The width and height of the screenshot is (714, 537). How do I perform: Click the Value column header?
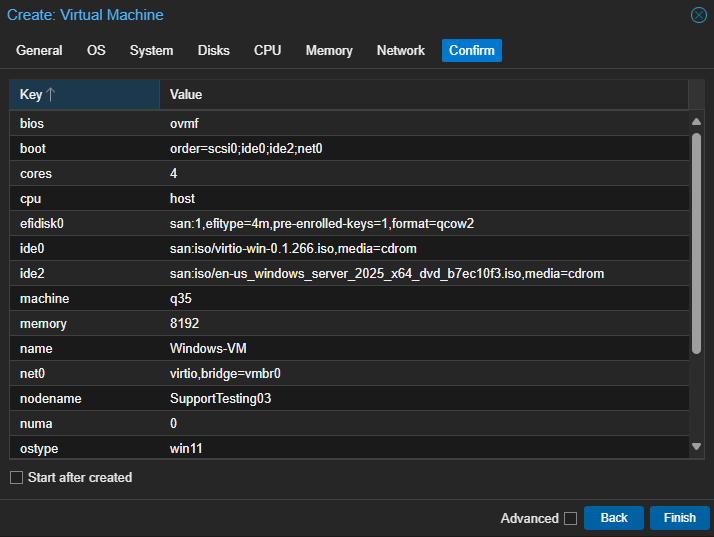424,94
